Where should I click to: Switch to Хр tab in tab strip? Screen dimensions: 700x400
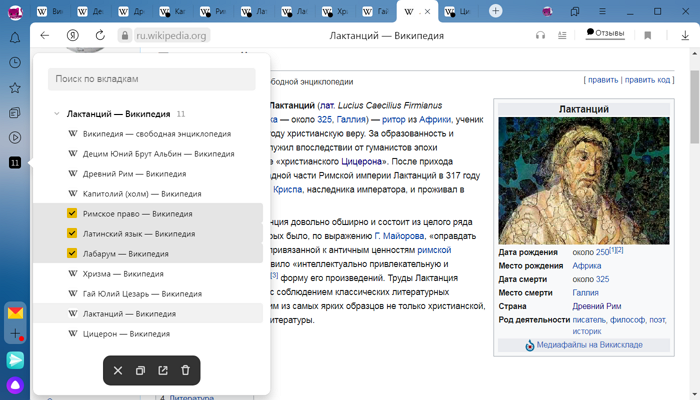pyautogui.click(x=335, y=12)
